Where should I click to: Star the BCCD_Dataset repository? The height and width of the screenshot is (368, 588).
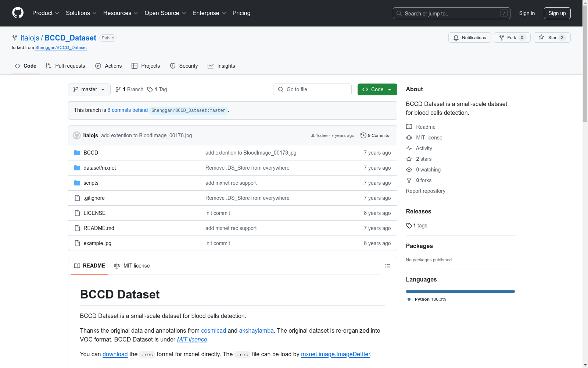coord(552,38)
